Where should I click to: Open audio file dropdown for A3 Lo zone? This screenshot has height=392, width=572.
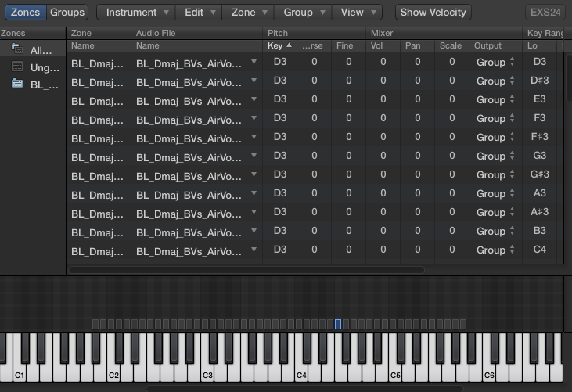pos(254,193)
